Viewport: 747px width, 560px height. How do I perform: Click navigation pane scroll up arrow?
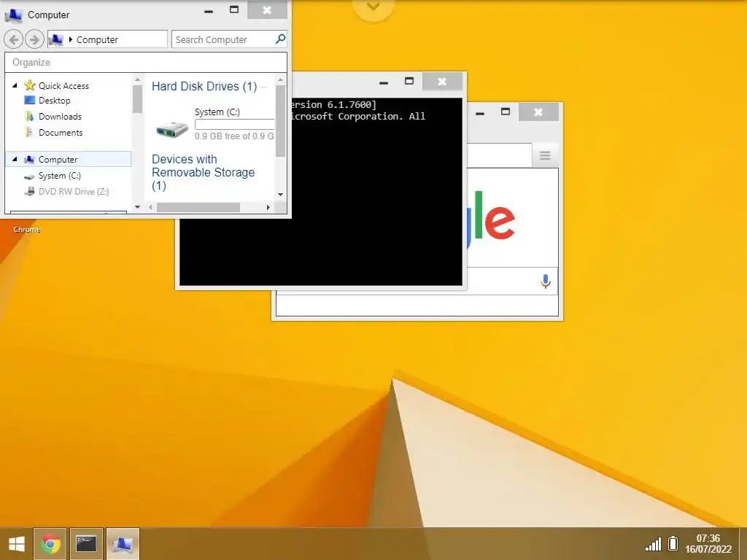coord(138,80)
